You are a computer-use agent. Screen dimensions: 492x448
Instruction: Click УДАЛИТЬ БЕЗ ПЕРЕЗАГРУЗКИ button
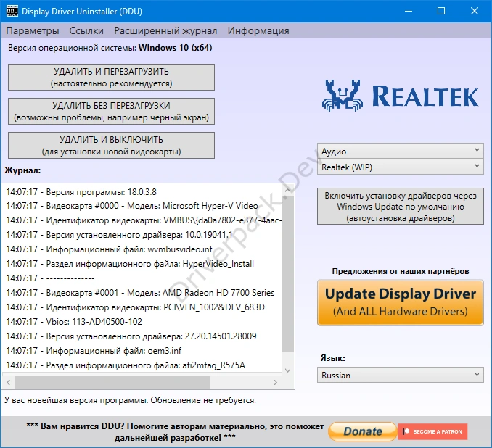pos(112,112)
